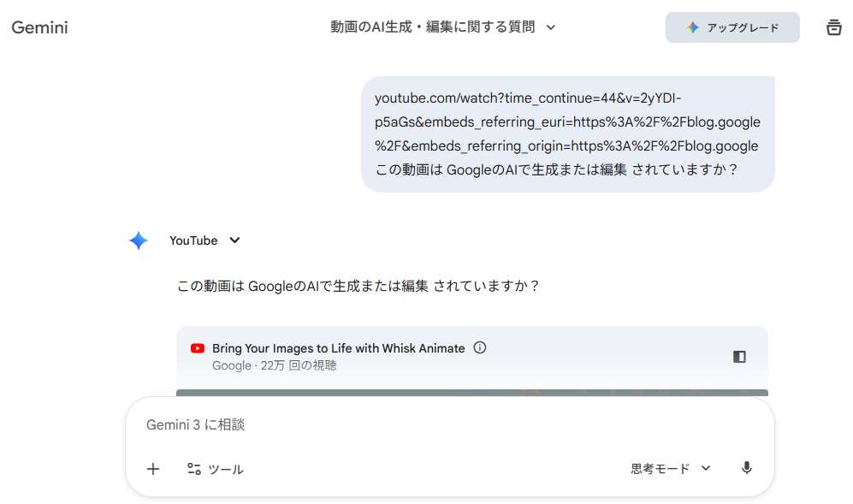The image size is (853, 504).
Task: Activate the microphone voice input icon
Action: tap(746, 468)
